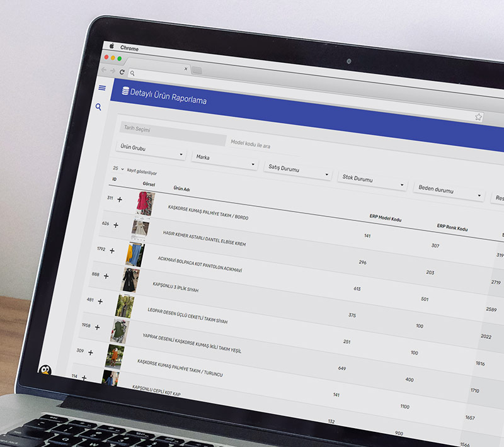Open the Chrome menu in menu bar
Image resolution: width=504 pixels, height=447 pixels.
[129, 48]
